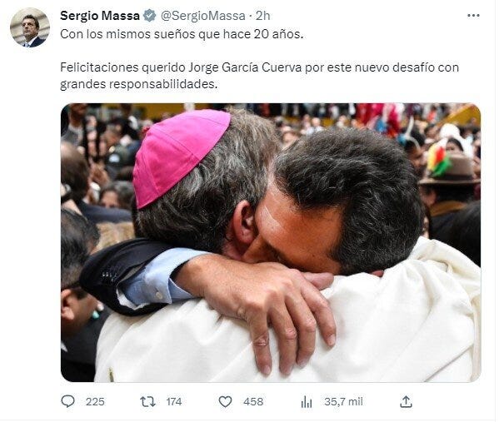Screen dimensions: 504x422
Task: Open the three-dot more options menu
Action: coord(473,16)
